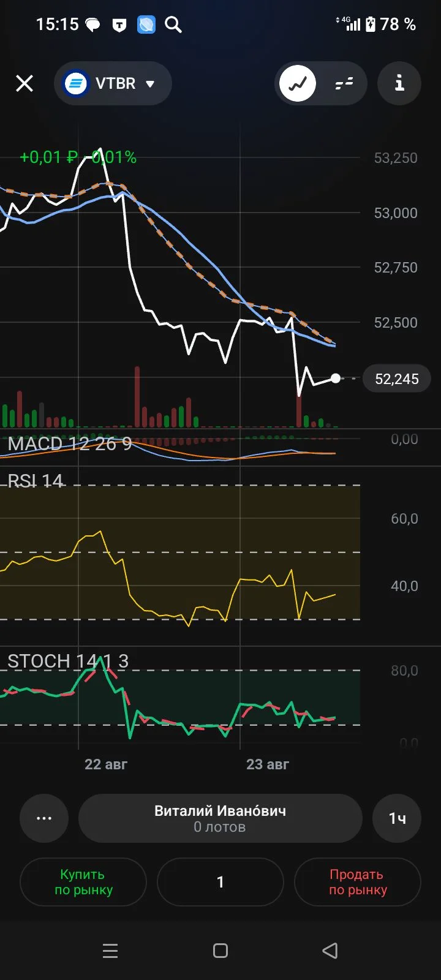Viewport: 441px width, 980px height.
Task: Tap the 52,750 price axis label
Action: click(396, 268)
